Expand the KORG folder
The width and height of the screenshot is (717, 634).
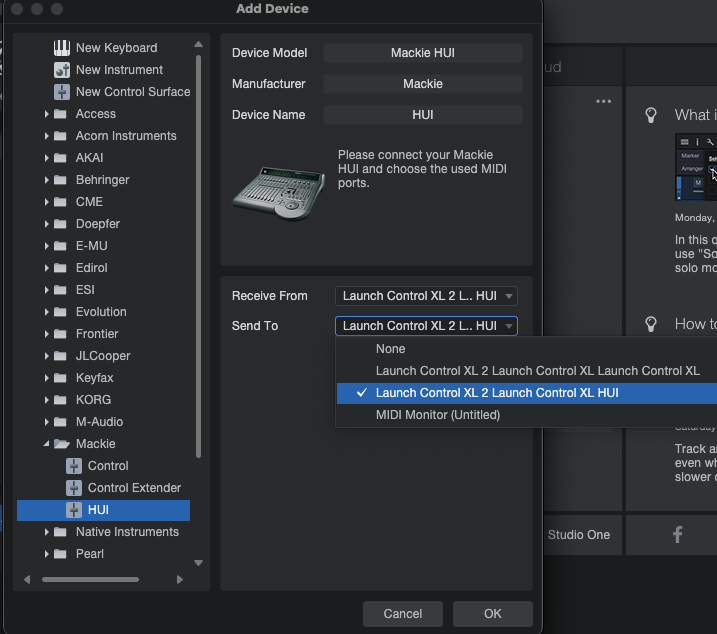(46, 400)
